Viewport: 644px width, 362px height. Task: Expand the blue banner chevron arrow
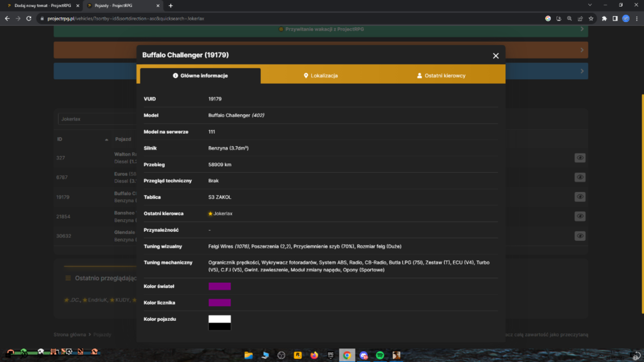point(582,71)
